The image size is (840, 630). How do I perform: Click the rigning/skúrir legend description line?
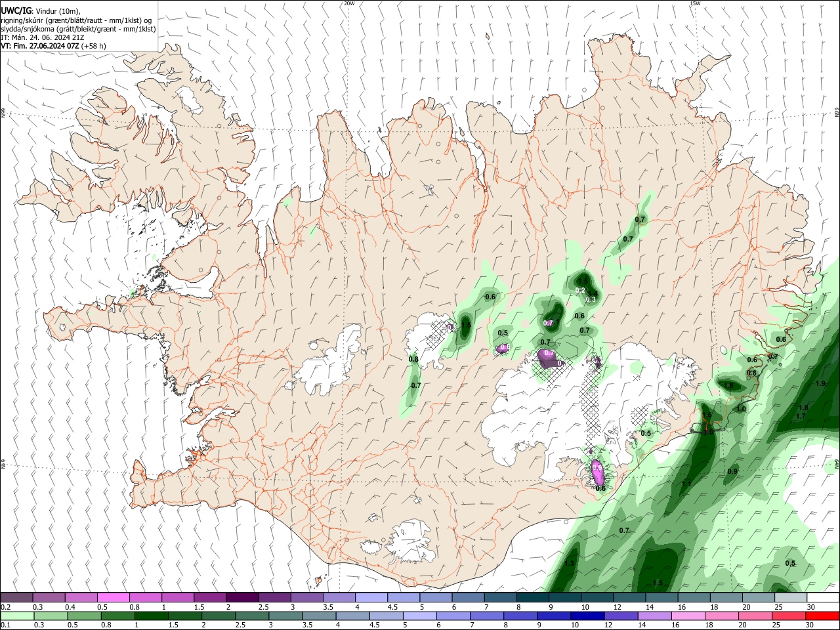[x=77, y=20]
